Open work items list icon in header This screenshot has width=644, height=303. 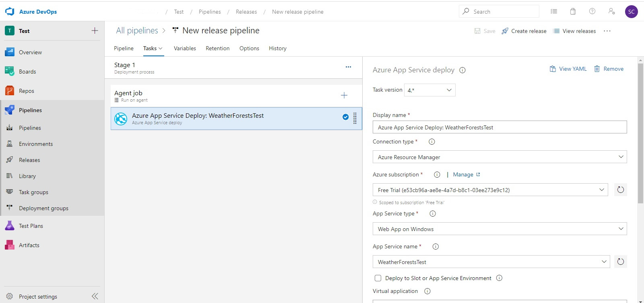pyautogui.click(x=554, y=11)
